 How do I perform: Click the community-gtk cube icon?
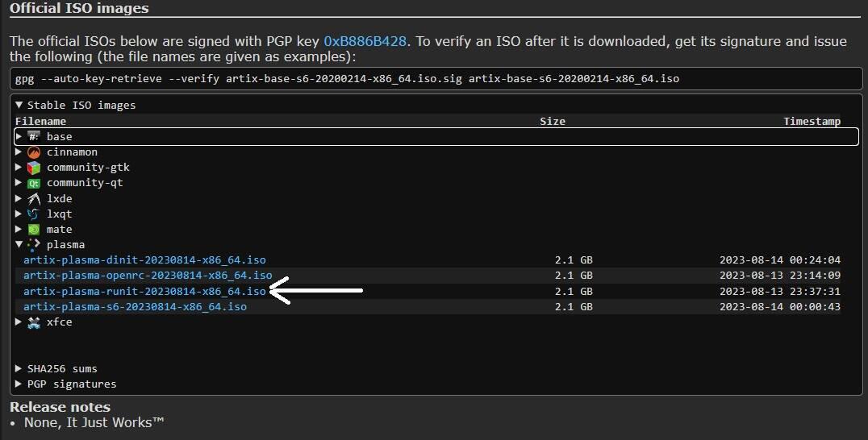[34, 168]
